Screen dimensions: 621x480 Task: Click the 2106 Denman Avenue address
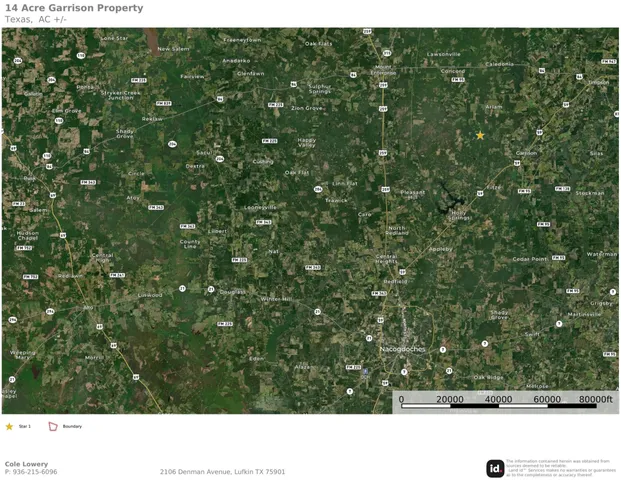[222, 472]
